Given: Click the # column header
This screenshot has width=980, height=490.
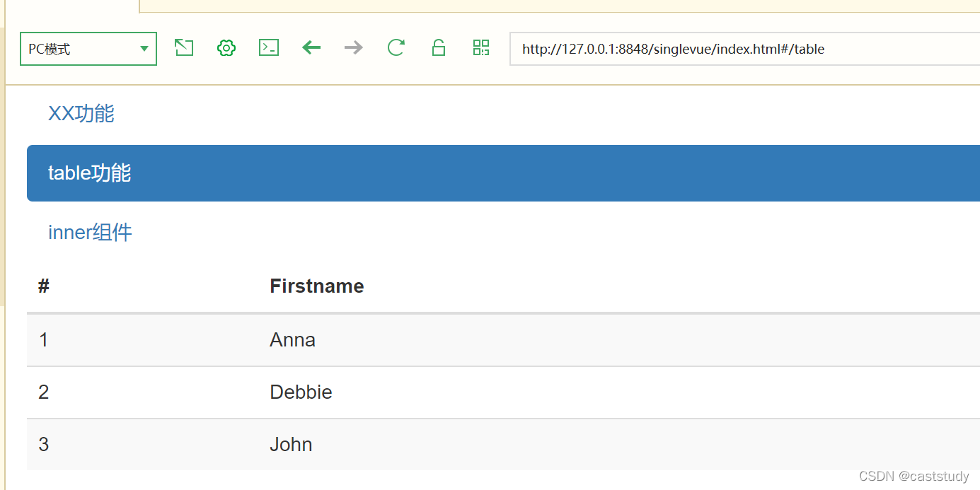Looking at the screenshot, I should point(44,286).
